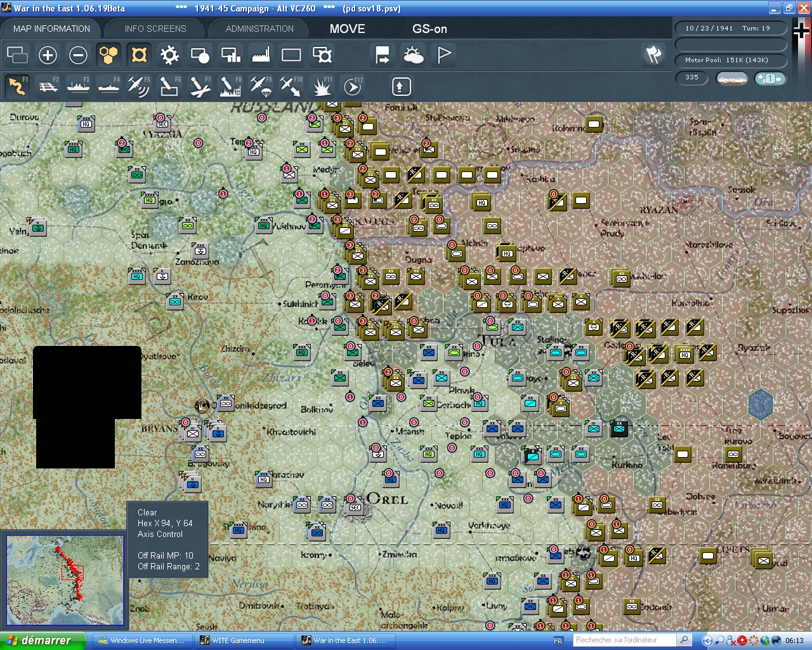Select the airborne drop mode (F9)
Viewport: 812px width, 650px height.
pyautogui.click(x=261, y=86)
